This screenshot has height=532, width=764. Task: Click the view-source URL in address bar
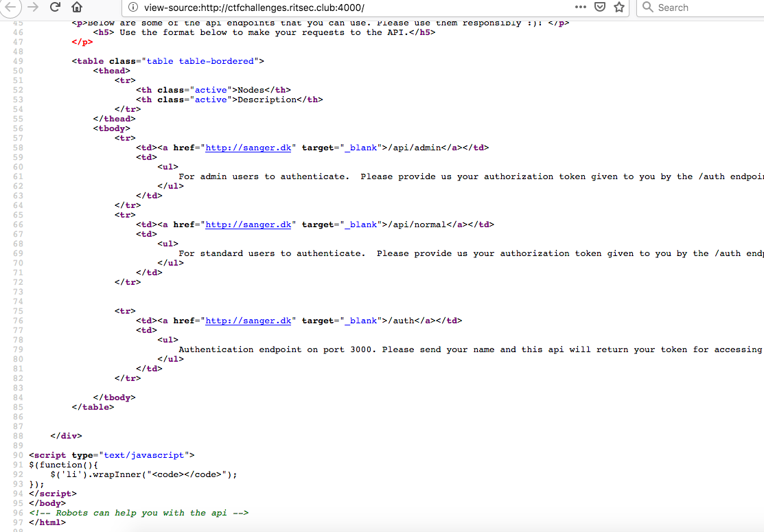click(254, 8)
